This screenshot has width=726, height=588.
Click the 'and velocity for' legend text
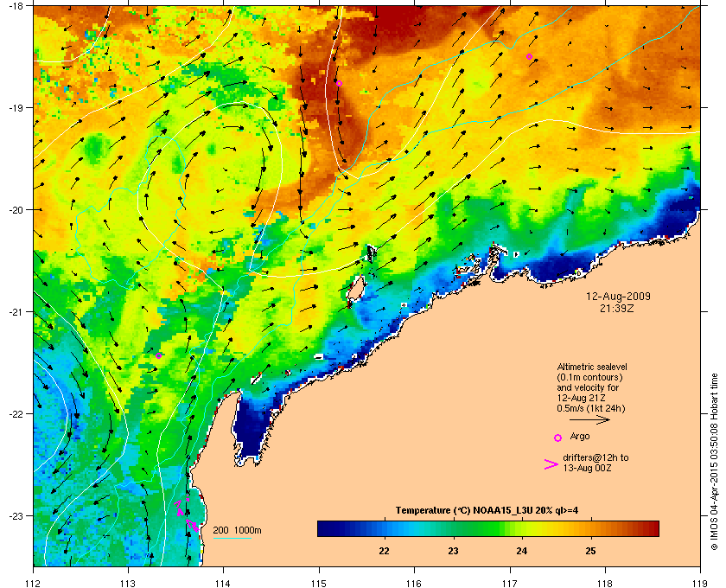point(588,387)
